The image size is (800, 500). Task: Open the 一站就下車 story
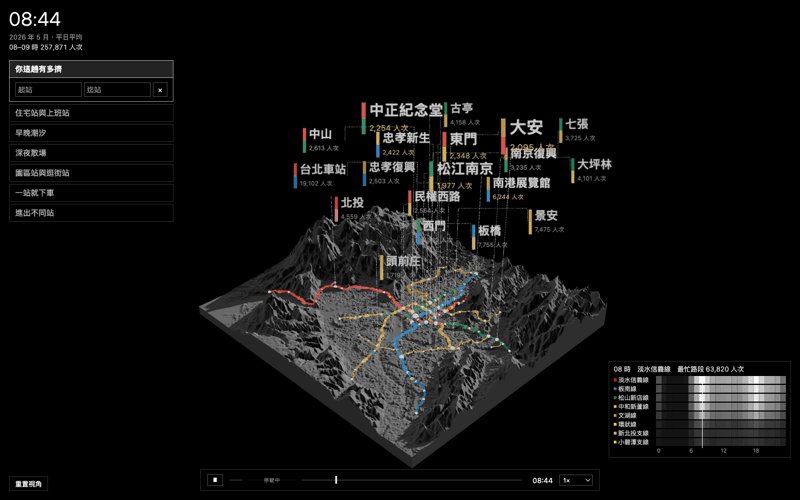pyautogui.click(x=91, y=193)
